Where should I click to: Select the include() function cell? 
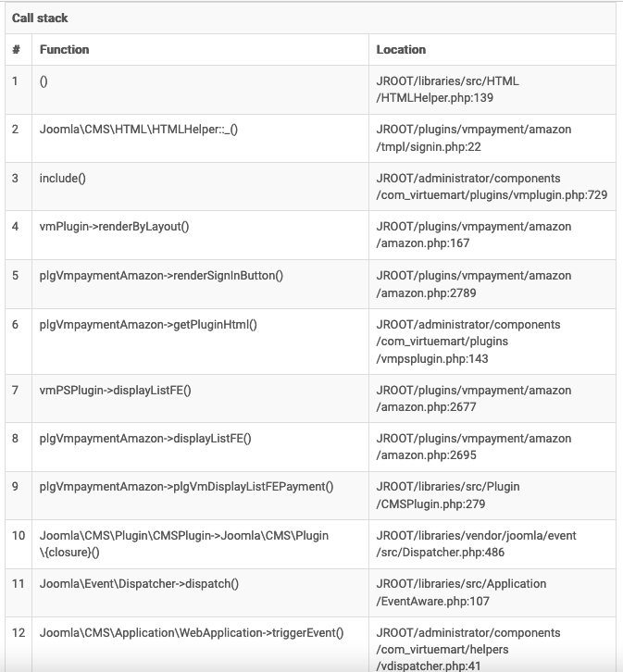[63, 178]
